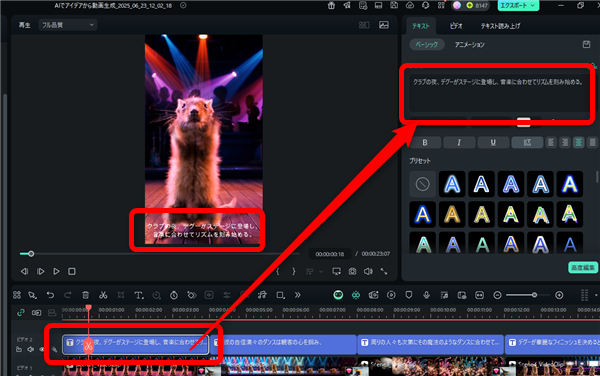
Task: Open the フル品質 playback quality dropdown
Action: pos(67,25)
